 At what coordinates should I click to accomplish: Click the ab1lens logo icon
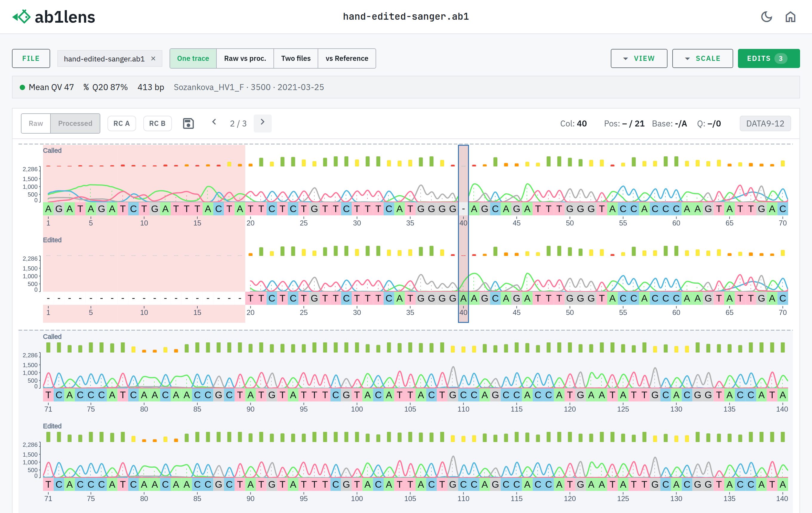click(21, 16)
